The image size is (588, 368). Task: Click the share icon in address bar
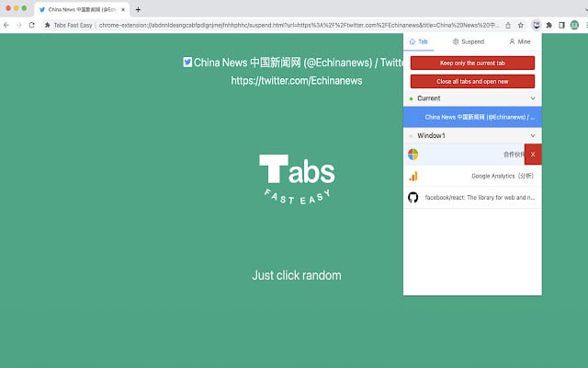(508, 24)
